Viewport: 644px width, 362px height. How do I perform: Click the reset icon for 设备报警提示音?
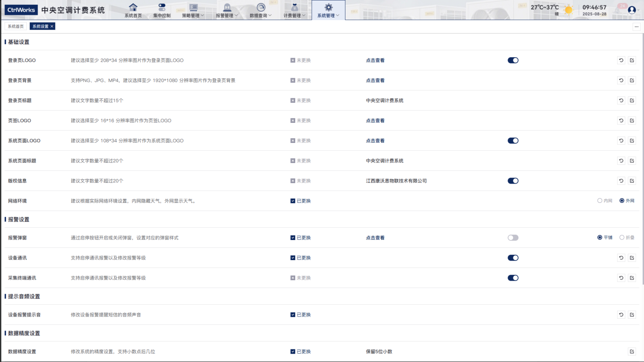(x=621, y=315)
